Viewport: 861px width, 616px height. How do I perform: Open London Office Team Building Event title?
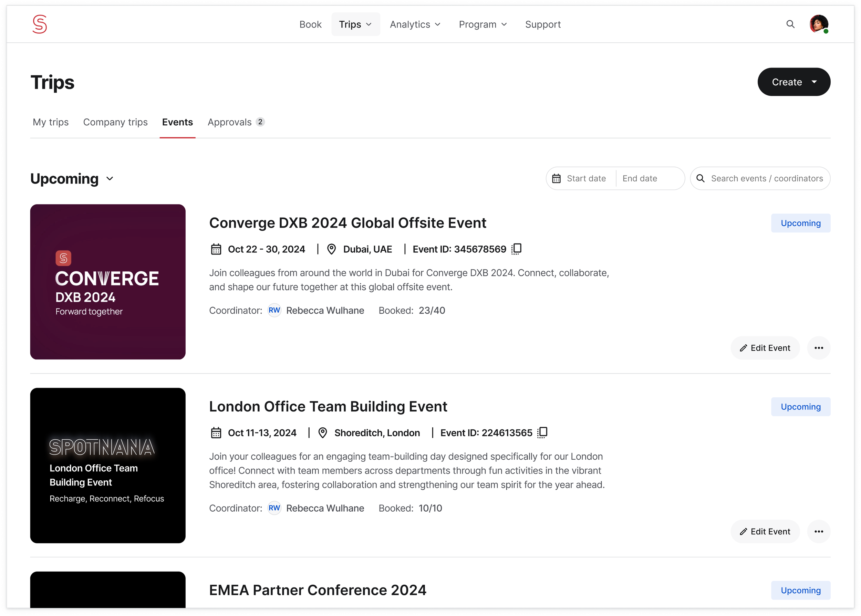click(x=328, y=407)
